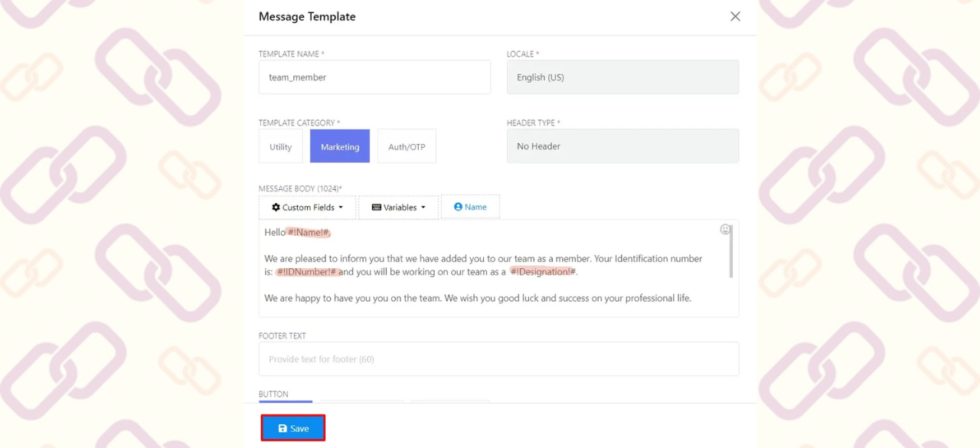
Task: Click the Variables list icon
Action: click(377, 208)
